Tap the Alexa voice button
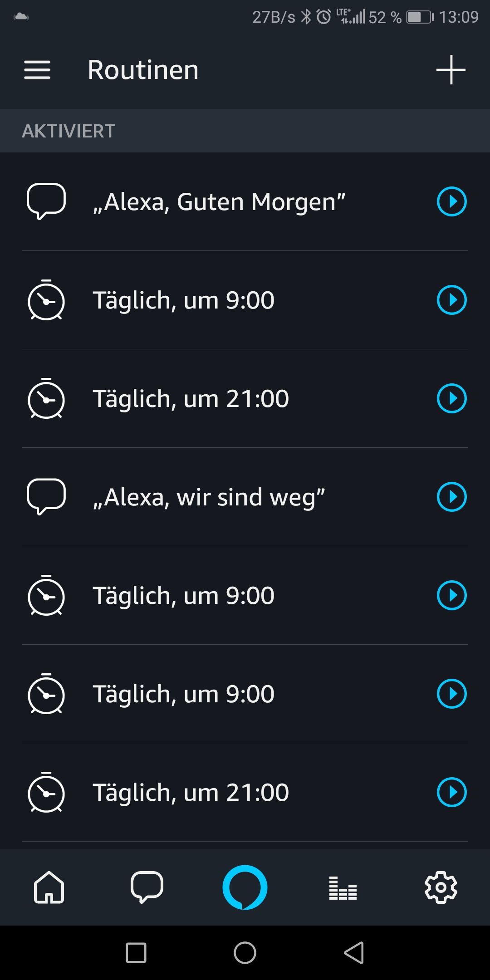The image size is (490, 980). [x=245, y=887]
